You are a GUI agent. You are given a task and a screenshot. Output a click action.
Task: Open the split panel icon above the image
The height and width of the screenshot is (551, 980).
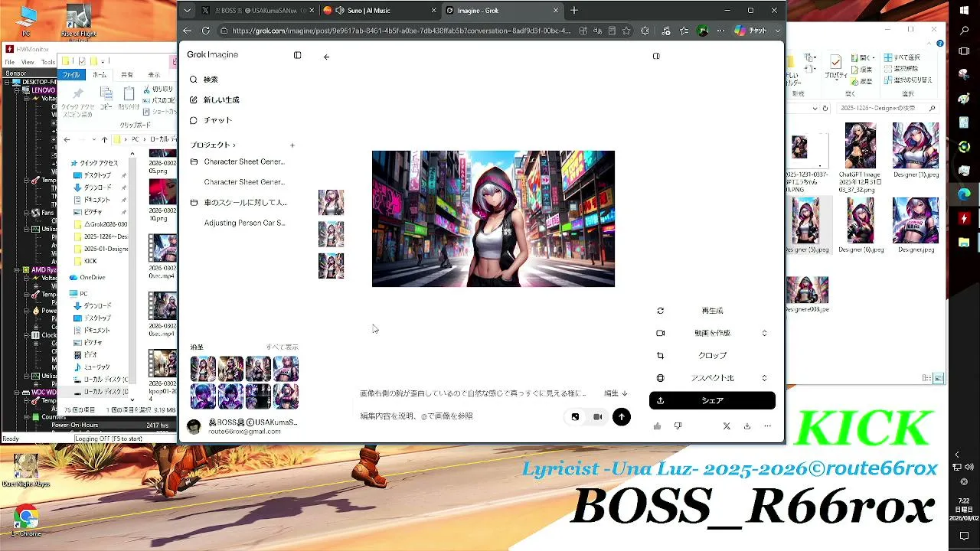[x=656, y=56]
